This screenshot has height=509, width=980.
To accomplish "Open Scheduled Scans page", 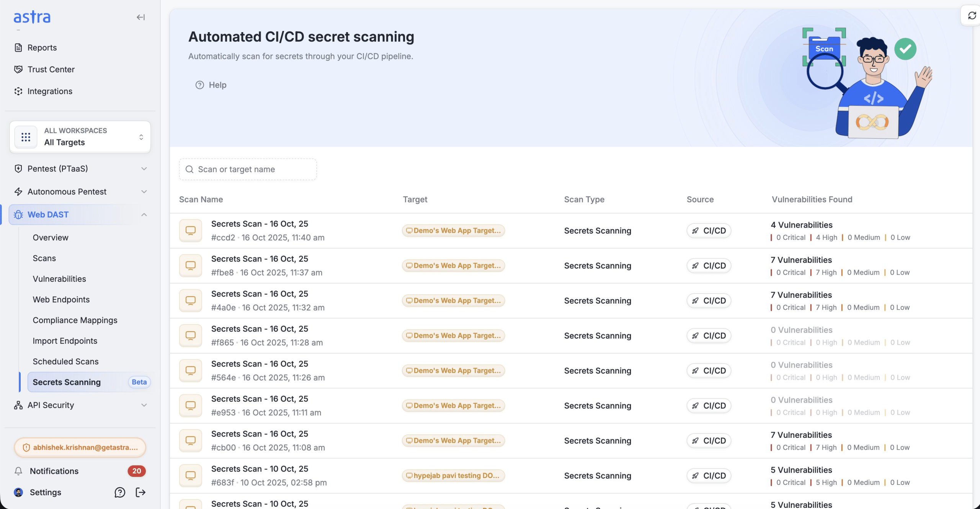I will click(x=65, y=362).
